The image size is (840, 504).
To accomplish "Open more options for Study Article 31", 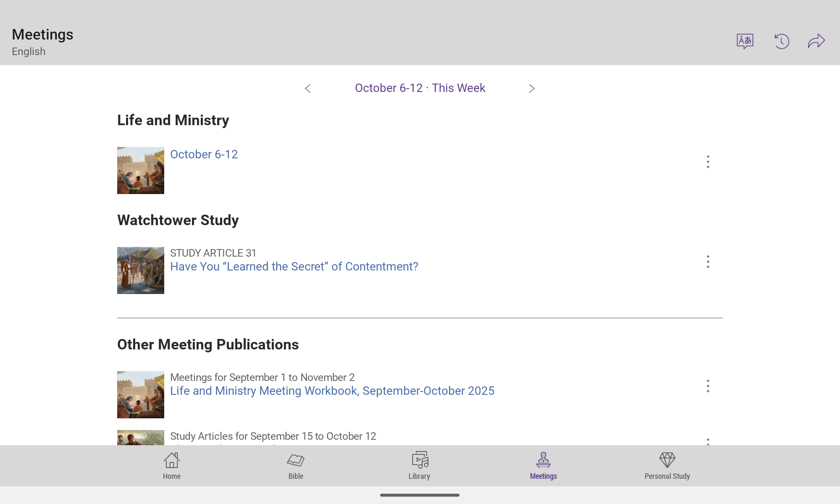I will 708,262.
